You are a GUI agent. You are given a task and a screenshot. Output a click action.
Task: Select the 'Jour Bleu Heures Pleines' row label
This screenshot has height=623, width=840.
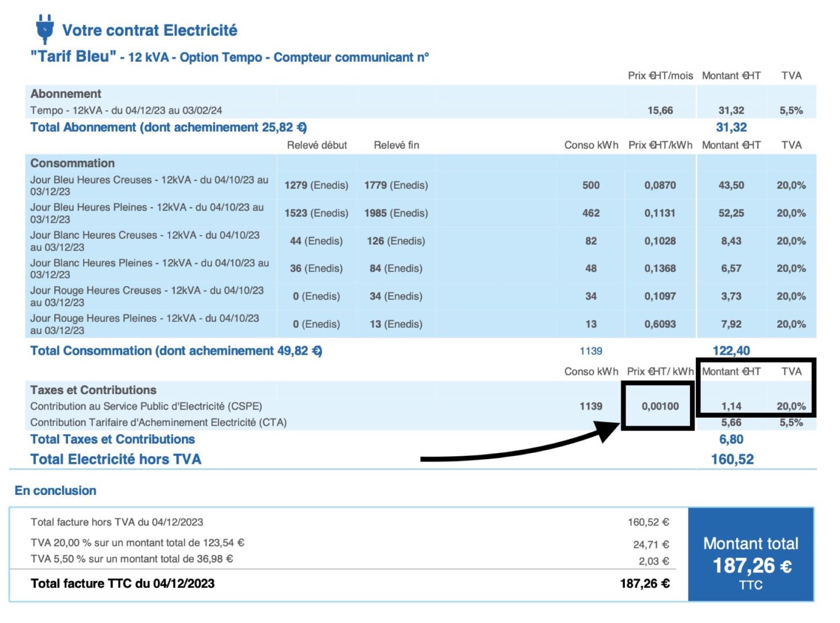147,213
